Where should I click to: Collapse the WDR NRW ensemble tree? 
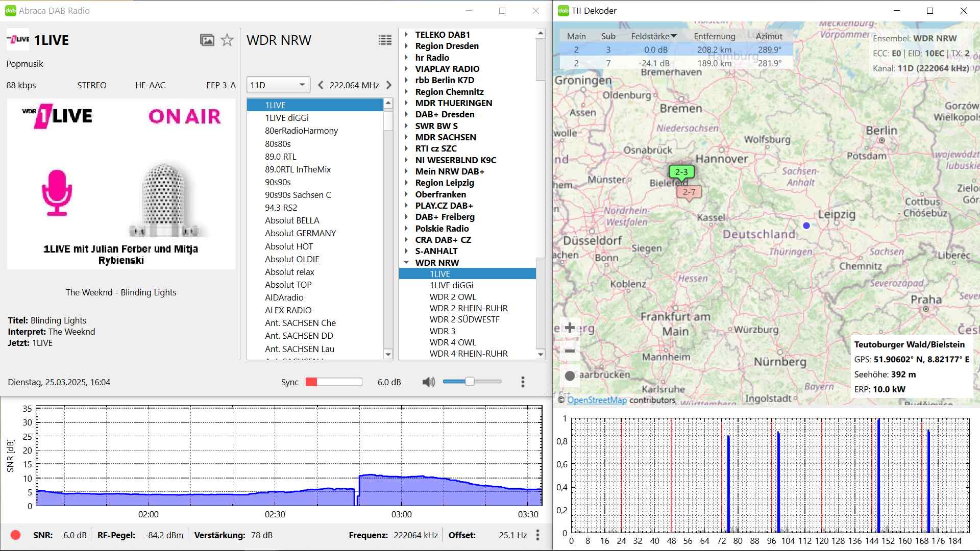pyautogui.click(x=406, y=263)
